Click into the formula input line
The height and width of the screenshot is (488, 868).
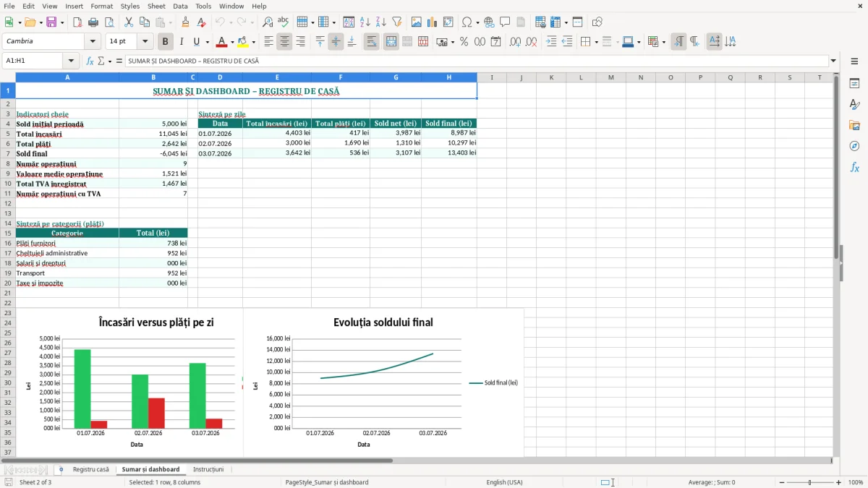(x=477, y=61)
